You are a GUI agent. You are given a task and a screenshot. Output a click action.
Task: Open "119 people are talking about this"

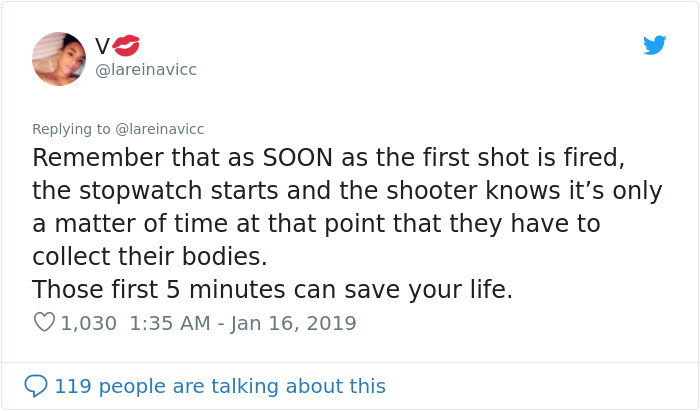(219, 385)
